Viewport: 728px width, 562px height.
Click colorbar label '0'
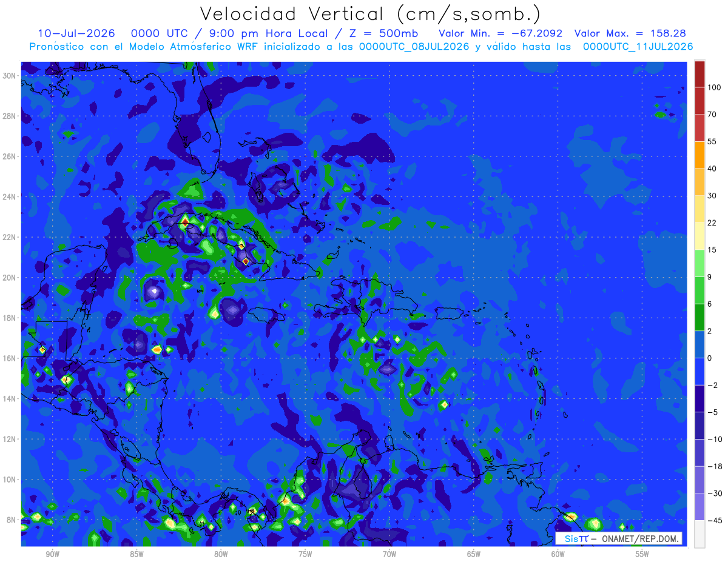pos(710,358)
